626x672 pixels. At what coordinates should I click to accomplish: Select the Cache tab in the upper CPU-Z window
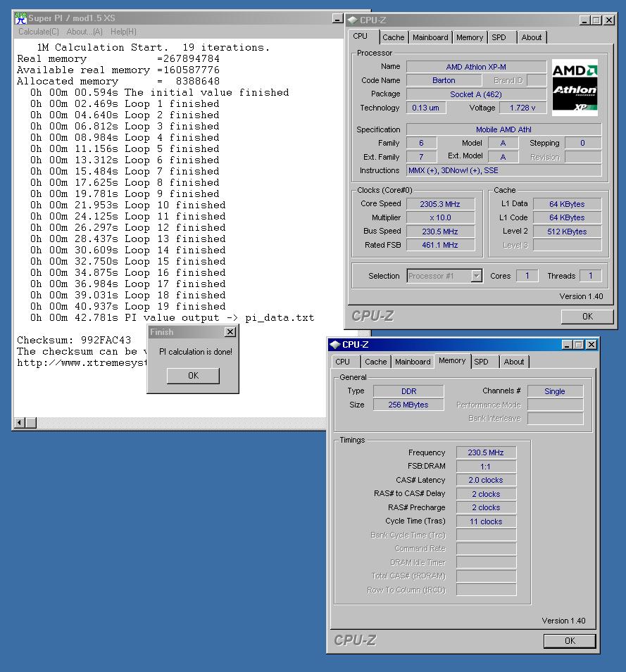[393, 37]
